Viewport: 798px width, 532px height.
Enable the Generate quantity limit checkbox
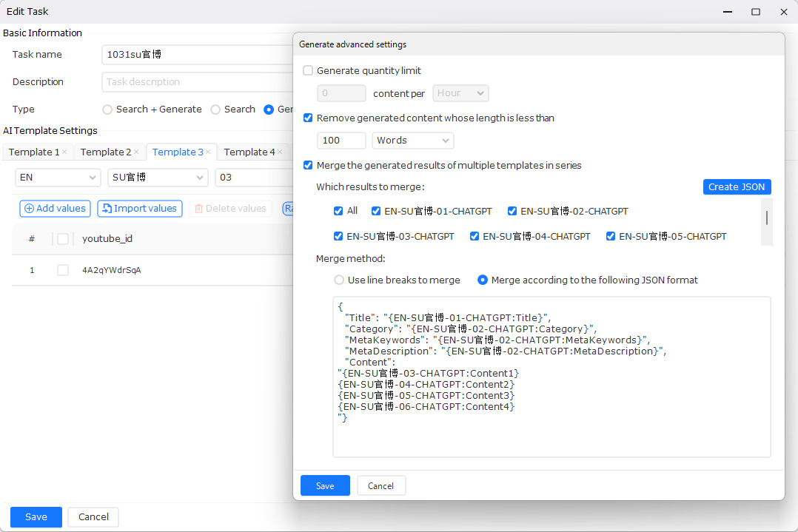[x=308, y=71]
